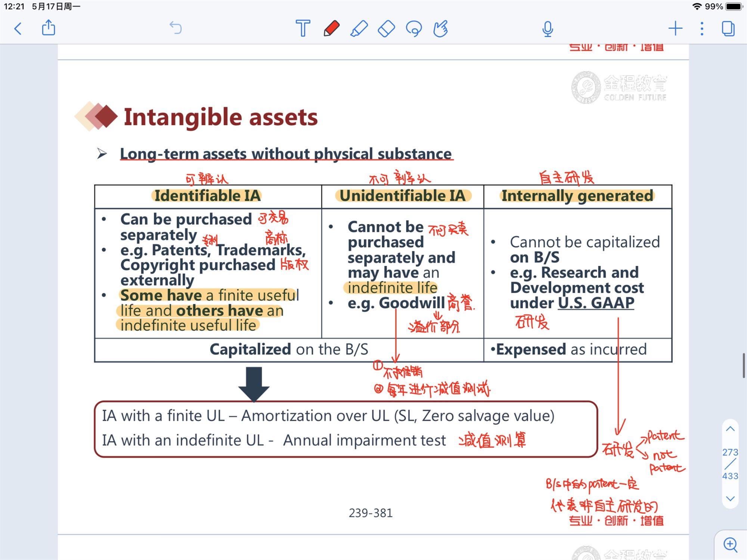Screen dimensions: 747x560
Task: Go back with the left chevron
Action: [18, 28]
